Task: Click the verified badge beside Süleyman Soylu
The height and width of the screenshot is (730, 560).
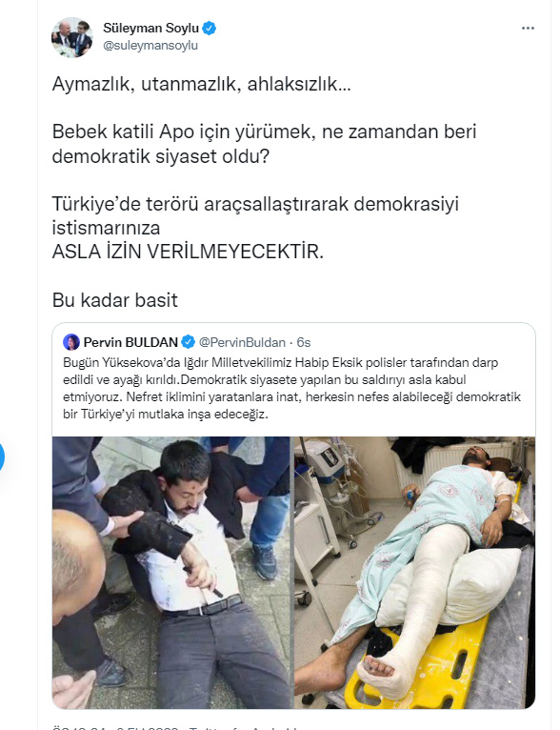Action: [x=210, y=28]
